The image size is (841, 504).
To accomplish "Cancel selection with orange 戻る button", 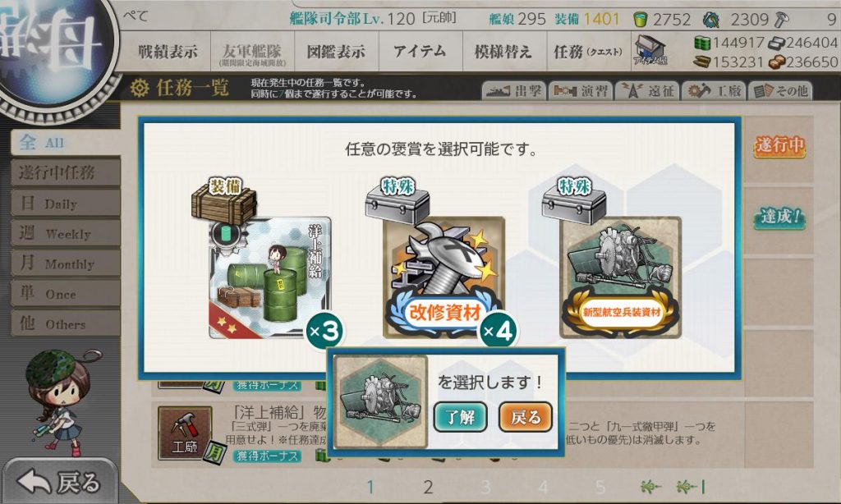I will coord(525,417).
